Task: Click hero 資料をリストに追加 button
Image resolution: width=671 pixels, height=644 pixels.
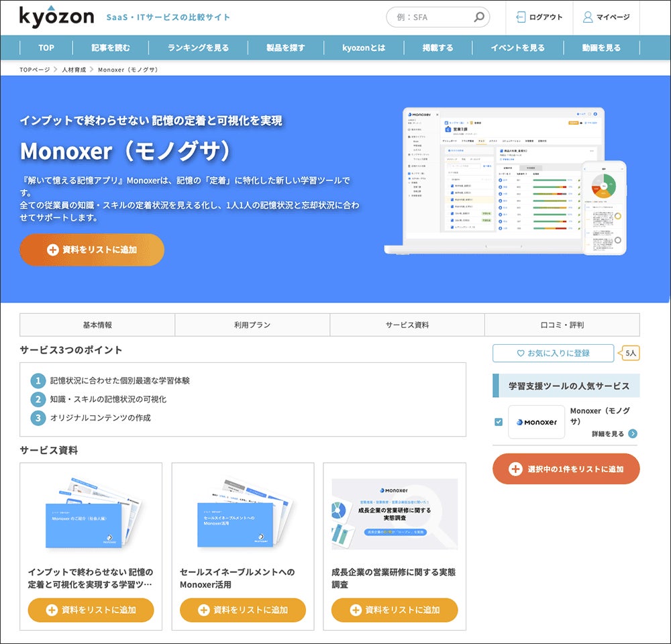Action: pos(92,250)
